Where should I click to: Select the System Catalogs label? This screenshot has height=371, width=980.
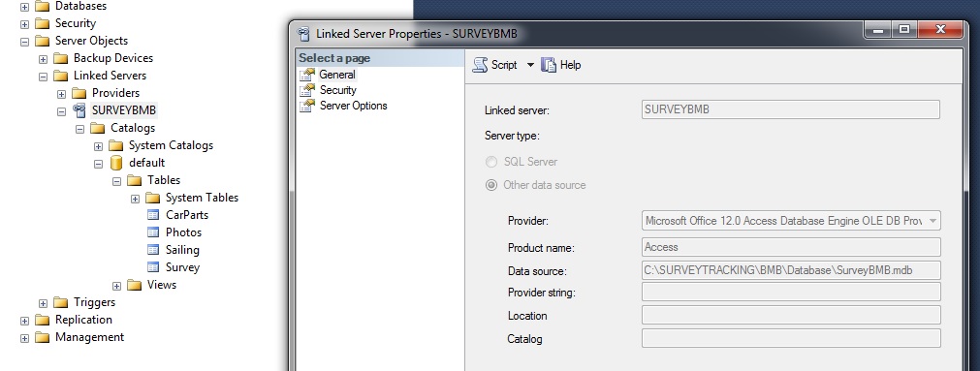(171, 145)
